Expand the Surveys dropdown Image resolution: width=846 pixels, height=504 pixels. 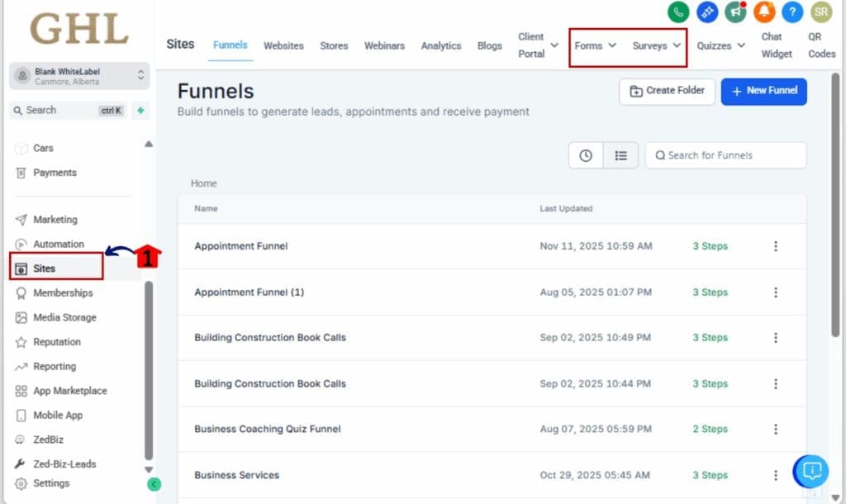click(657, 45)
